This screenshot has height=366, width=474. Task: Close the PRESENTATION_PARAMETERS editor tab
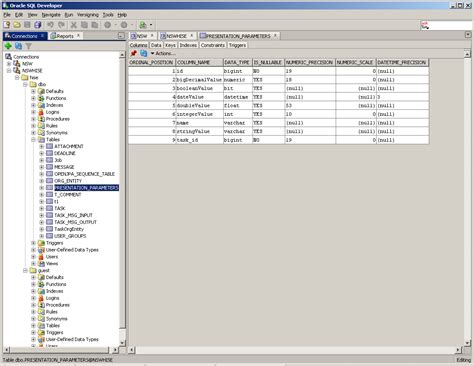pyautogui.click(x=275, y=35)
